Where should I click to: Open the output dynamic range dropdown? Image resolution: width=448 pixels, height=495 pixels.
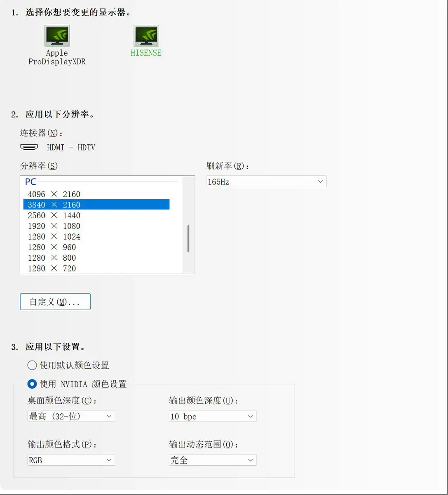[x=213, y=460]
